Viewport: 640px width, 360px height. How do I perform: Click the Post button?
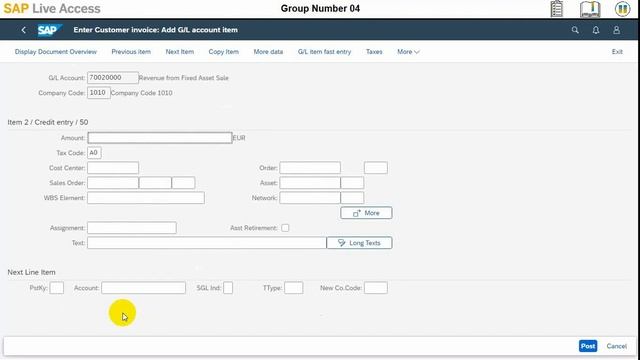[588, 346]
